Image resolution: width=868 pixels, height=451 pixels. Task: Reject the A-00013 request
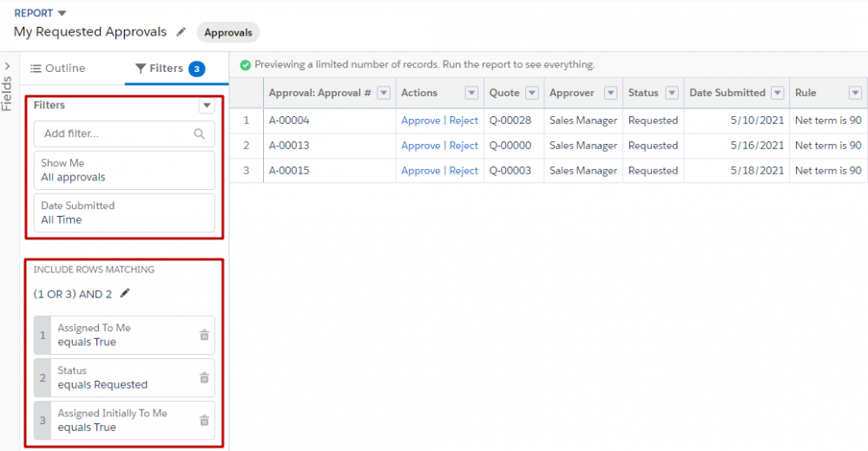[464, 146]
